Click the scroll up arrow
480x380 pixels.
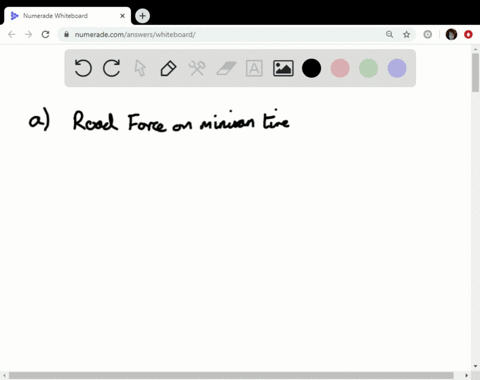coord(475,49)
